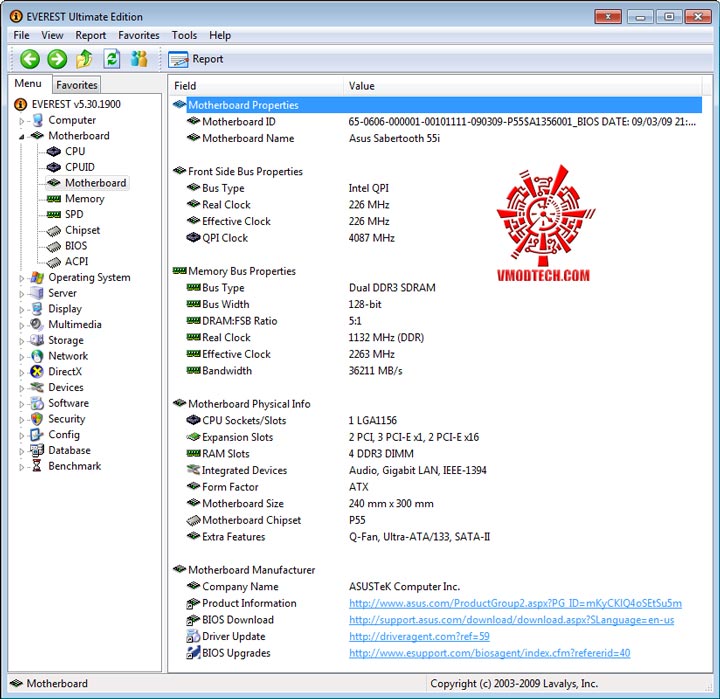Switch to the Favorites tab

click(x=77, y=85)
